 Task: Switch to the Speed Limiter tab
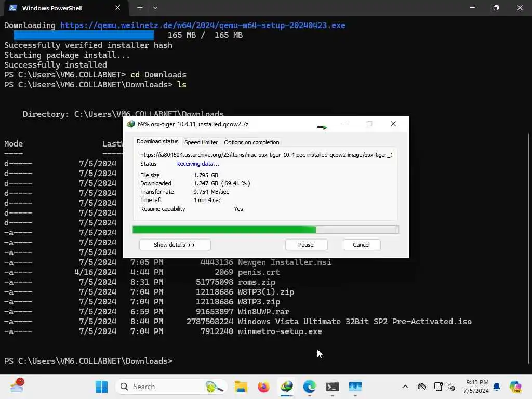click(201, 142)
